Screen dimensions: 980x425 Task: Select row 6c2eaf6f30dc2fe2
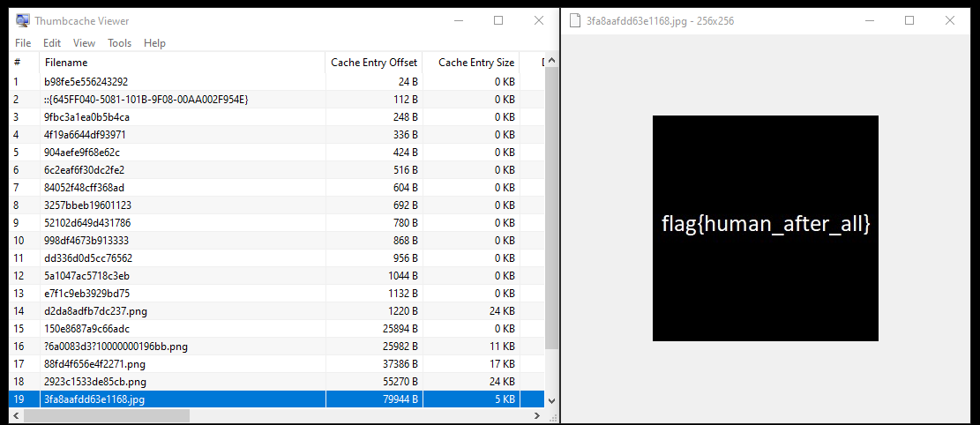coord(277,170)
